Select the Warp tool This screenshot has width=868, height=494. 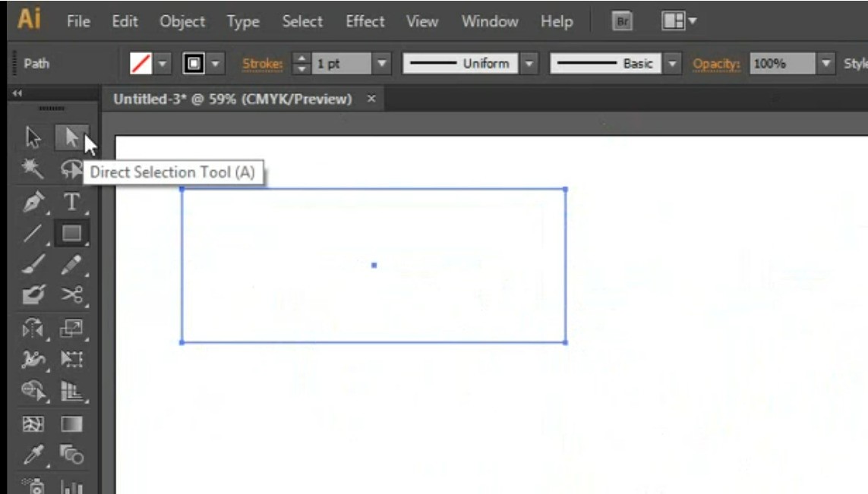coord(33,360)
